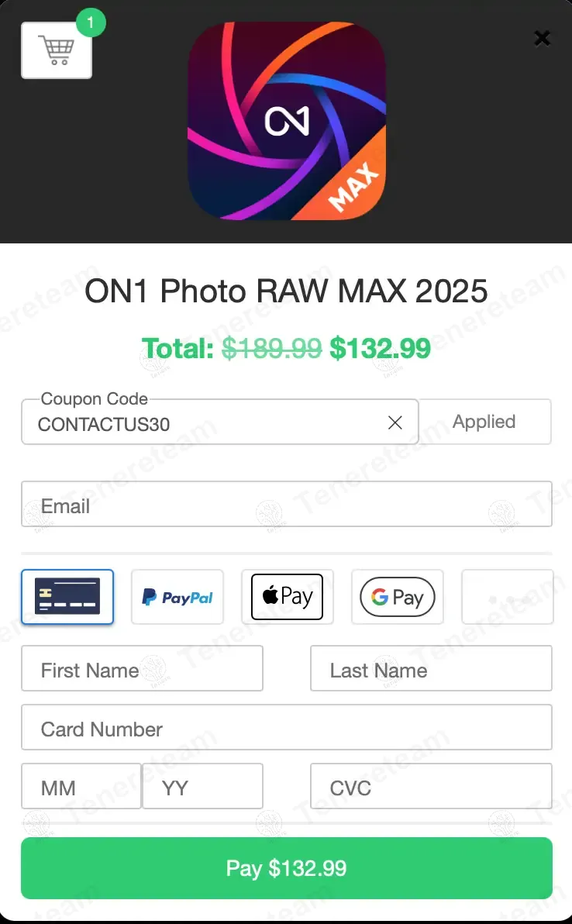This screenshot has width=572, height=924.
Task: Click the Applied coupon button
Action: click(484, 422)
